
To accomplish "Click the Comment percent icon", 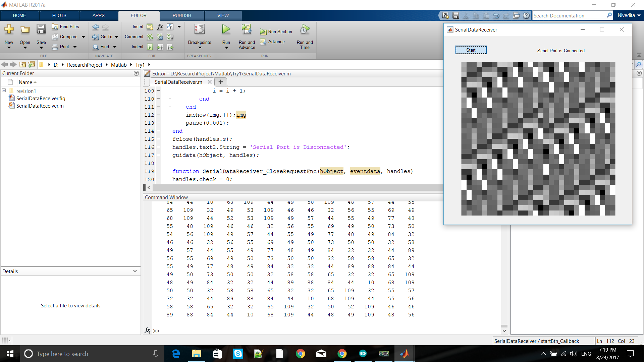I will click(150, 37).
